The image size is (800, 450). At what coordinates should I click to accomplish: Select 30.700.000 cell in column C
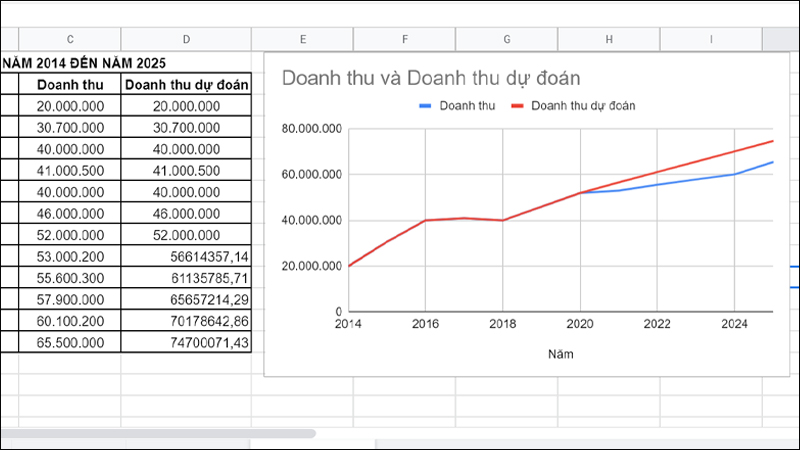[x=70, y=127]
